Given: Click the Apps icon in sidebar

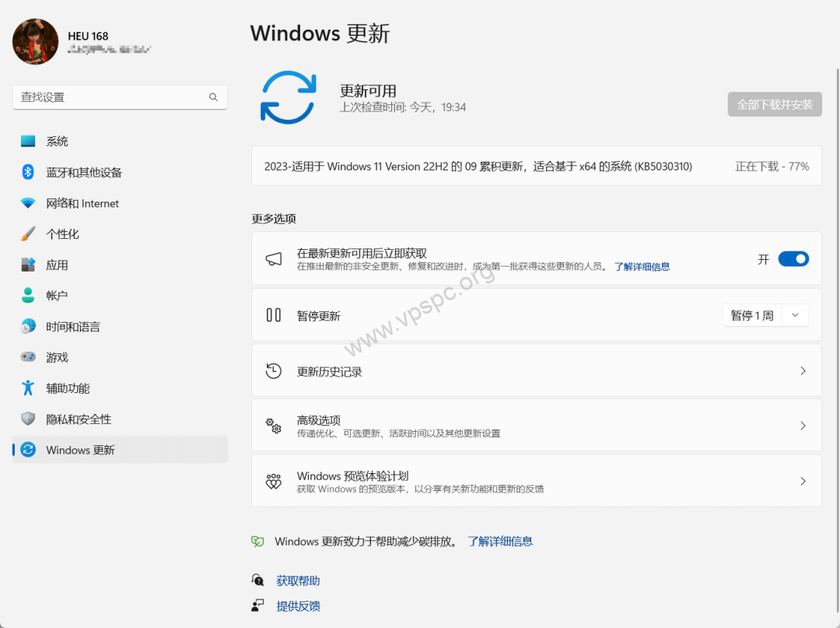Looking at the screenshot, I should 28,265.
